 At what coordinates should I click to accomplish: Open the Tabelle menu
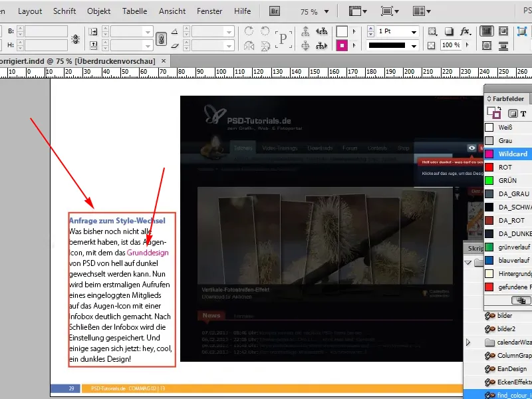134,11
